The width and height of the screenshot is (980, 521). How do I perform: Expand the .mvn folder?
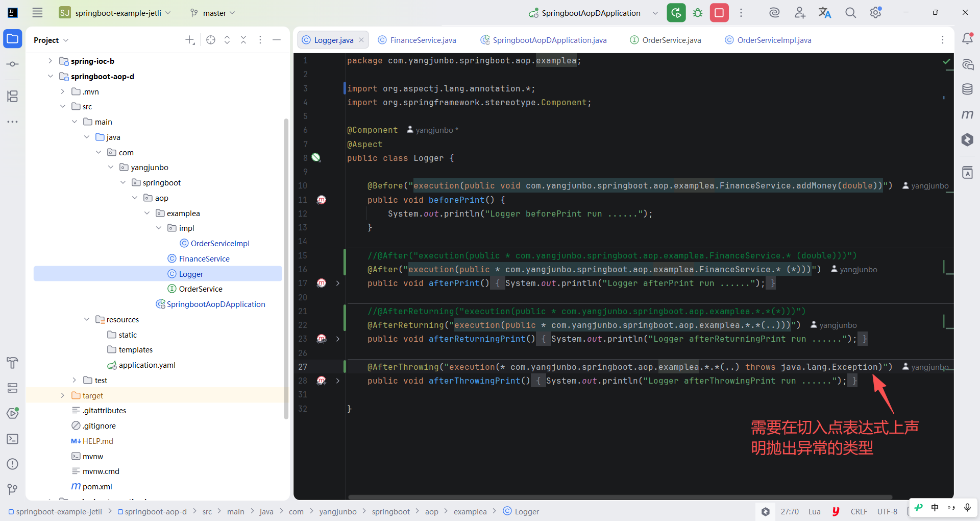tap(62, 91)
